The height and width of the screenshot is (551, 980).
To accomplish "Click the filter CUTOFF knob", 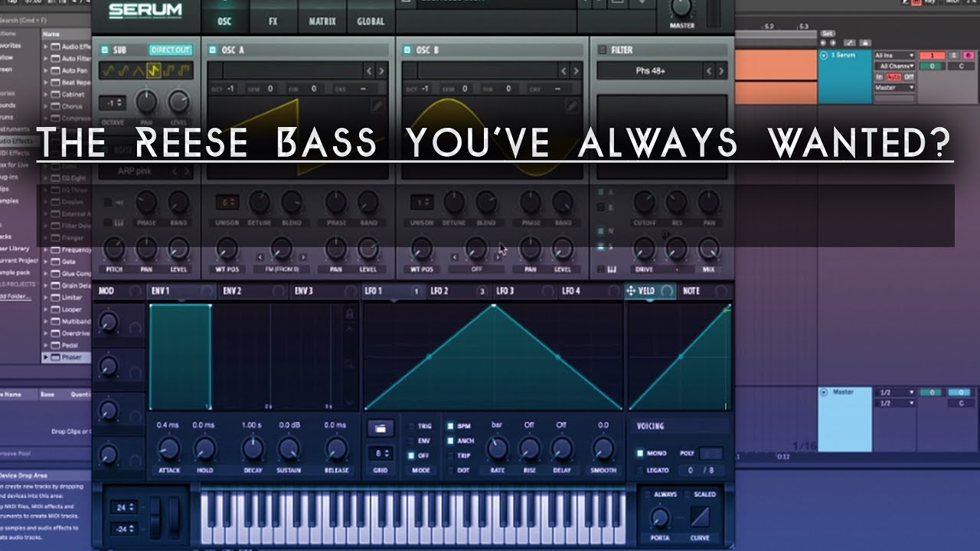I will [x=645, y=202].
